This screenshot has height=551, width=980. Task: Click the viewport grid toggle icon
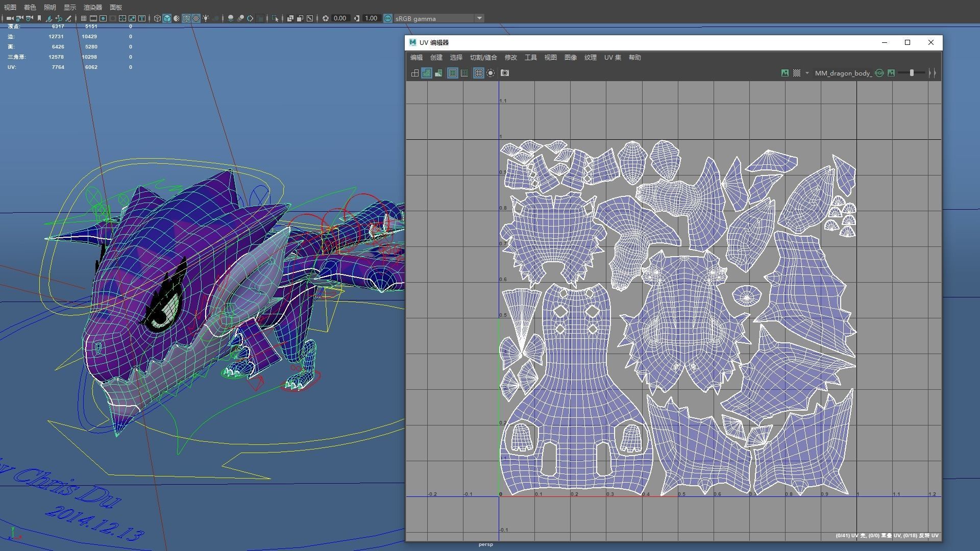(83, 18)
